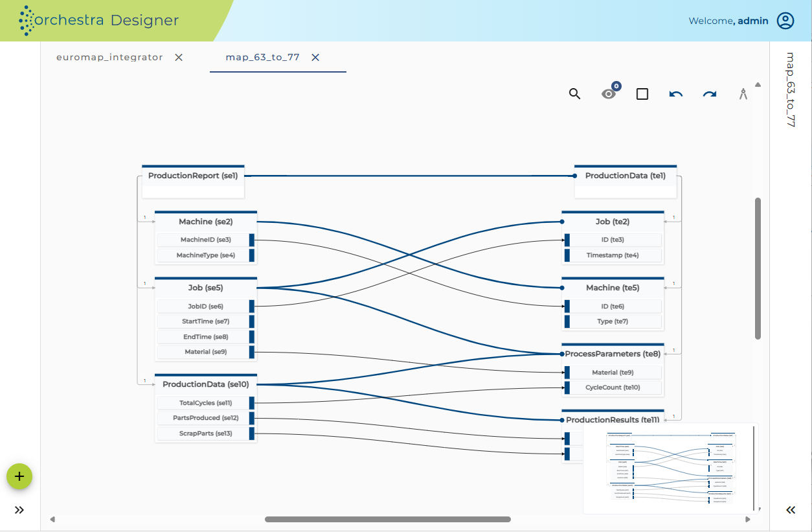Click the Material (te9) target field

(x=616, y=372)
